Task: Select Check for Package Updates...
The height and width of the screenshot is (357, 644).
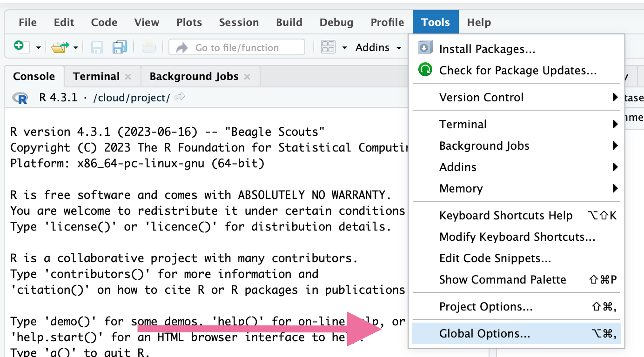Action: pyautogui.click(x=517, y=70)
